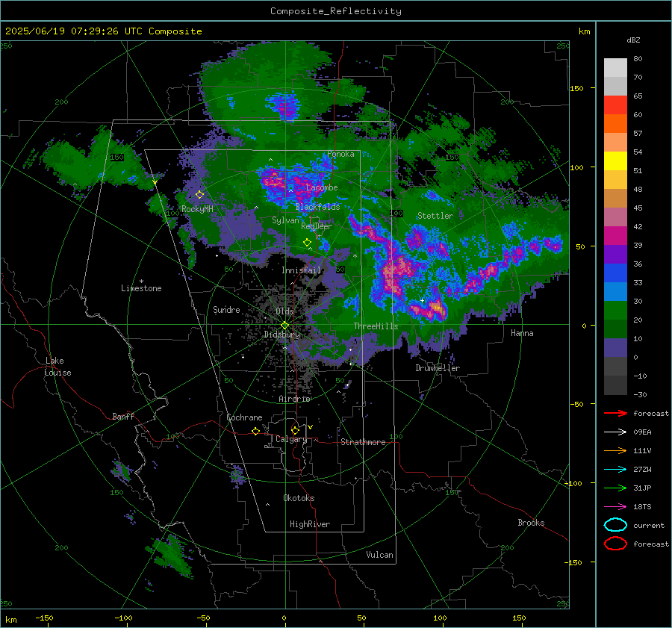Click the Sundre label
This screenshot has width=672, height=628.
226,309
